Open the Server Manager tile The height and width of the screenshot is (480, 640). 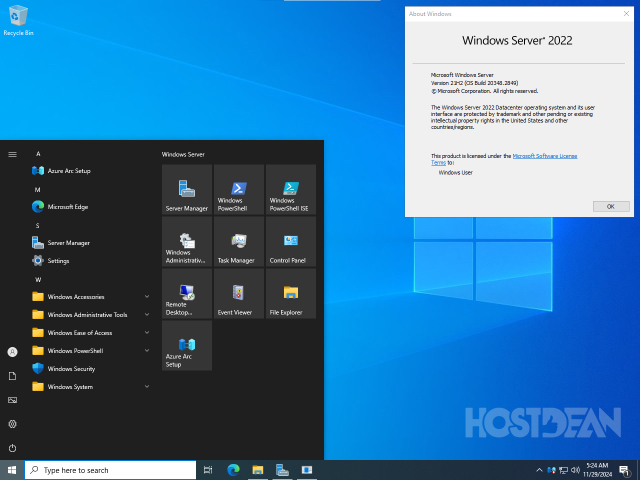[187, 189]
